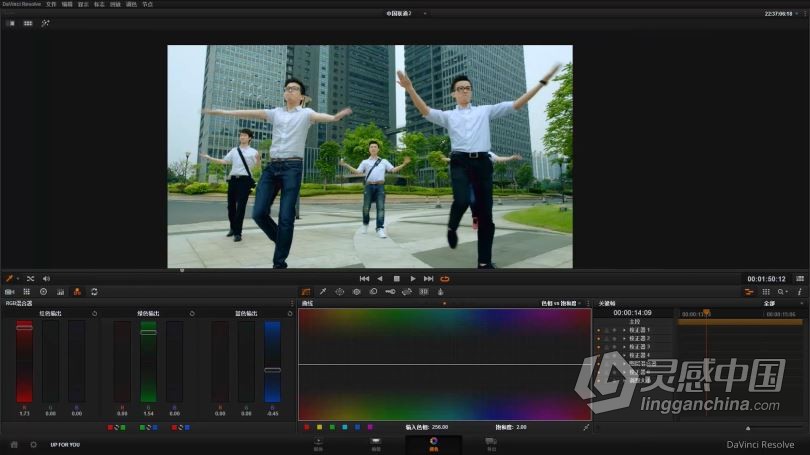Toggle loop playback
This screenshot has height=455, width=810.
445,279
